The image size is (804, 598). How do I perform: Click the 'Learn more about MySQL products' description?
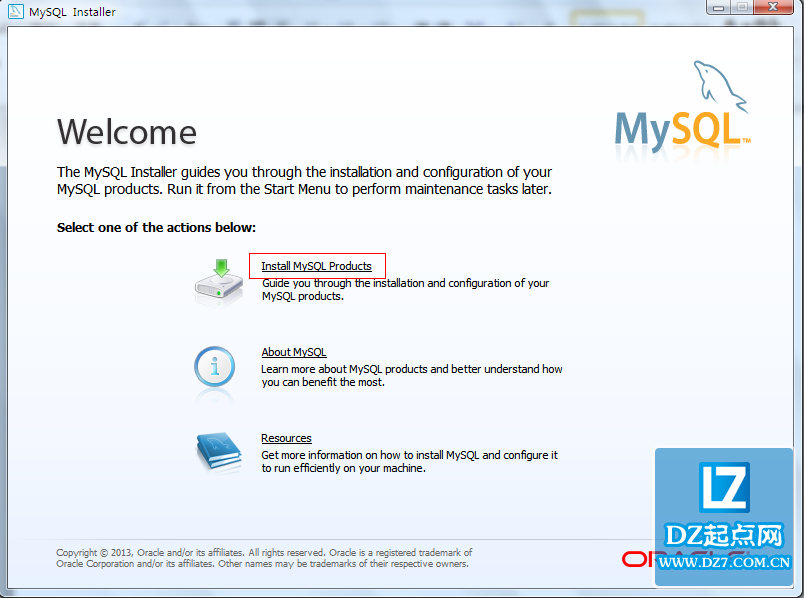(412, 376)
